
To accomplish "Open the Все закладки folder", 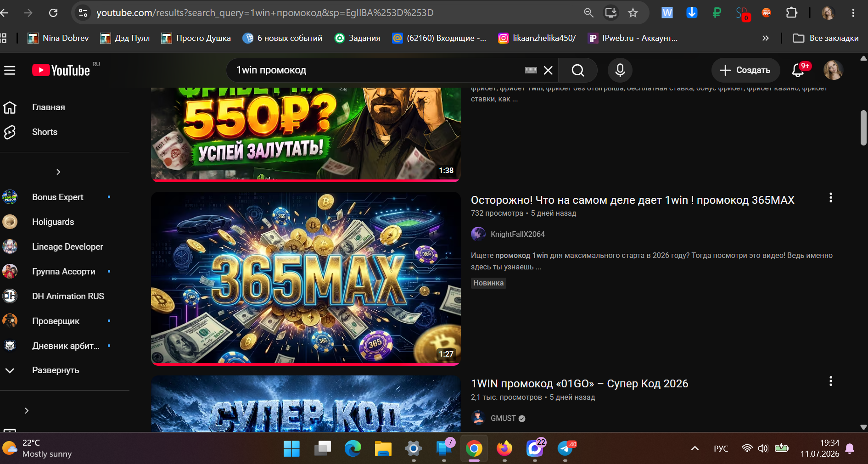I will coord(826,38).
